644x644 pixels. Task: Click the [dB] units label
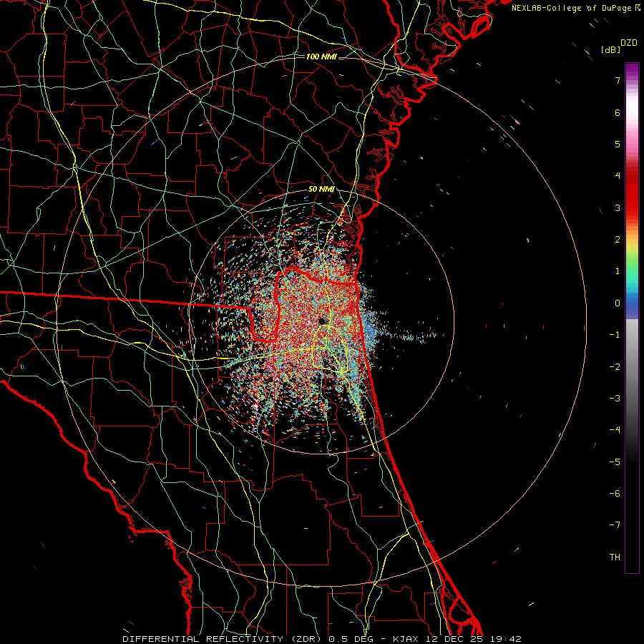pos(610,49)
